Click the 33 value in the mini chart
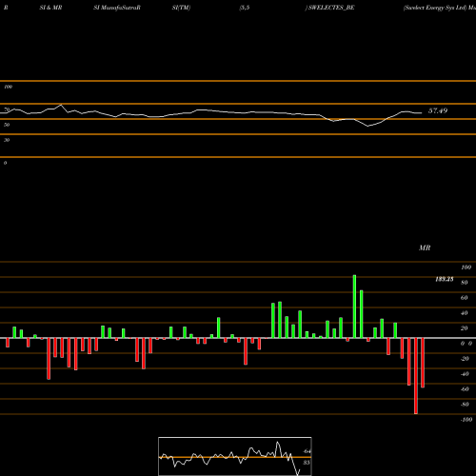 (x=307, y=463)
